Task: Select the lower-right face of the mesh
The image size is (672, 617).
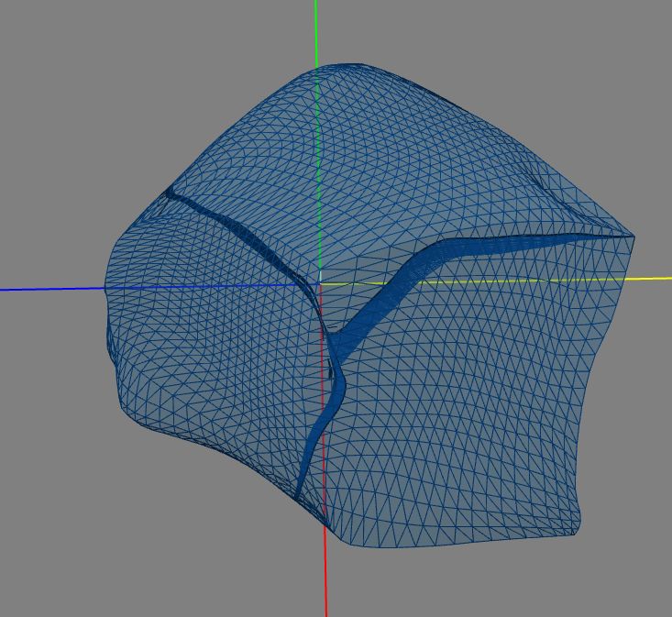Action: 463,407
